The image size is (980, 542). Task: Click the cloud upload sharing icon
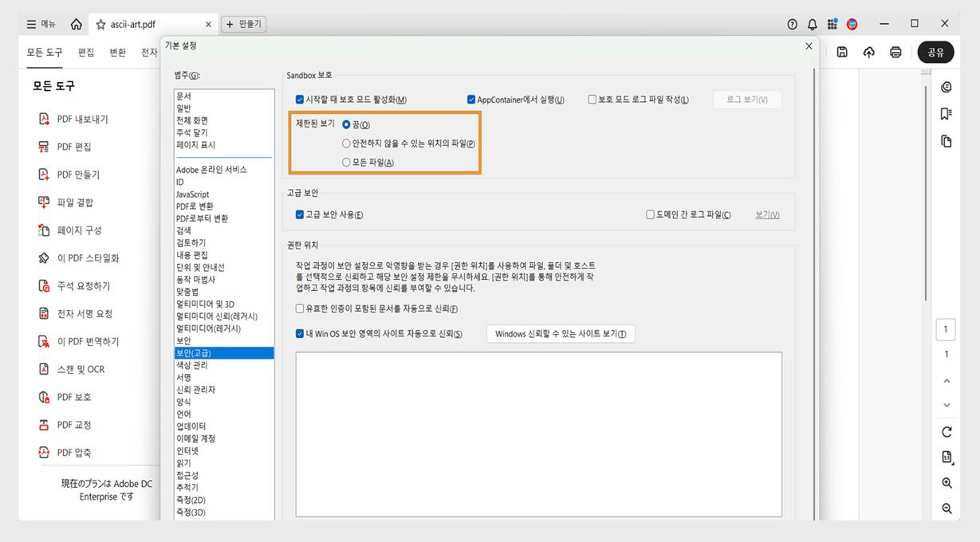[x=868, y=51]
